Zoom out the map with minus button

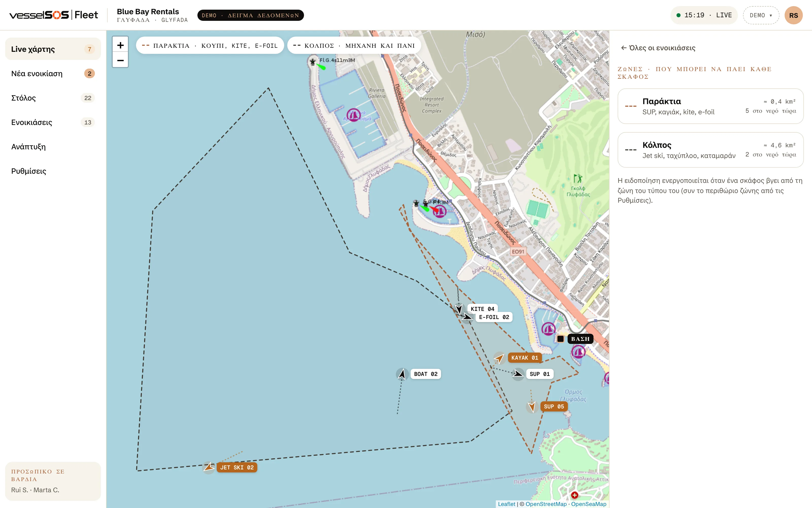(x=120, y=60)
